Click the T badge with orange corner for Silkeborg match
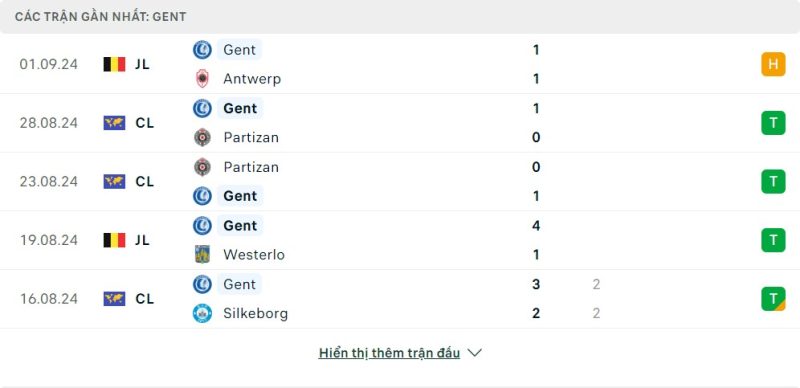The height and width of the screenshot is (388, 800). tap(773, 299)
